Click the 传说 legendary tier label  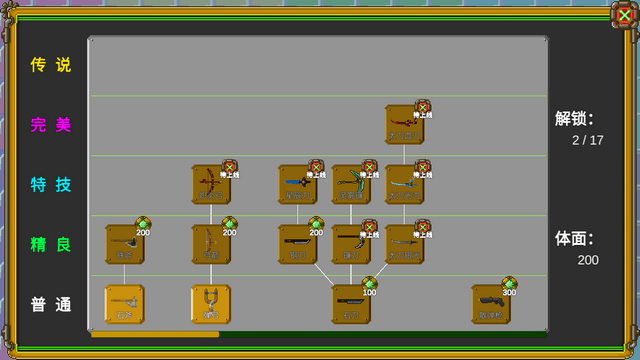(x=51, y=65)
